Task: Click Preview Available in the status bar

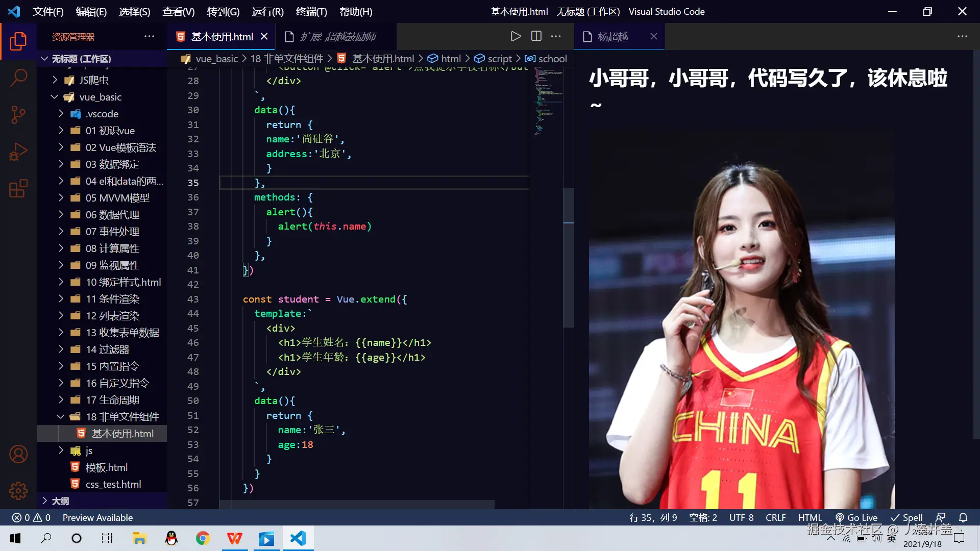Action: 97,517
